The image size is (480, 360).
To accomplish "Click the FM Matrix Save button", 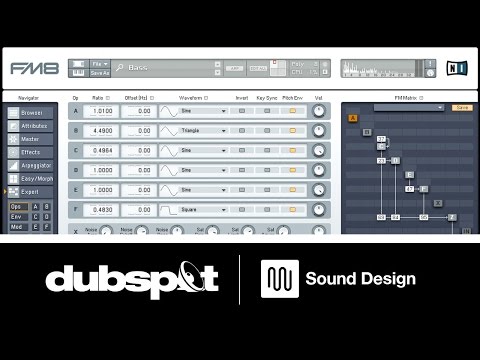I will (462, 108).
